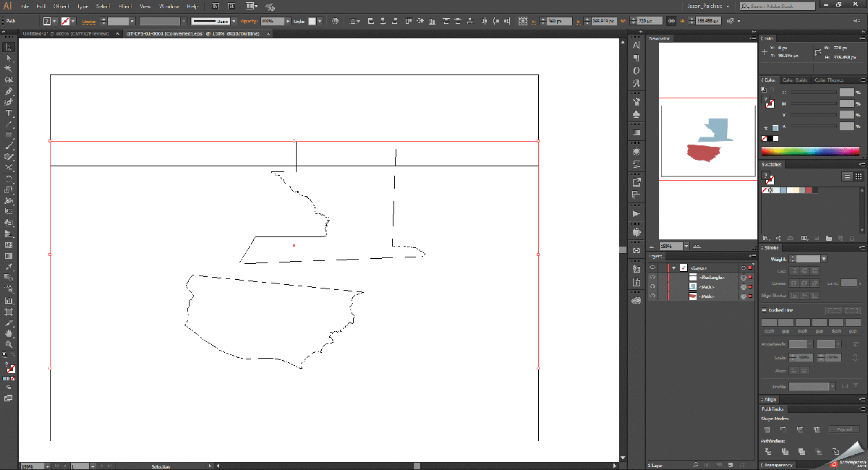Select the Selection tool in the toolbar
The height and width of the screenshot is (470, 868).
9,47
